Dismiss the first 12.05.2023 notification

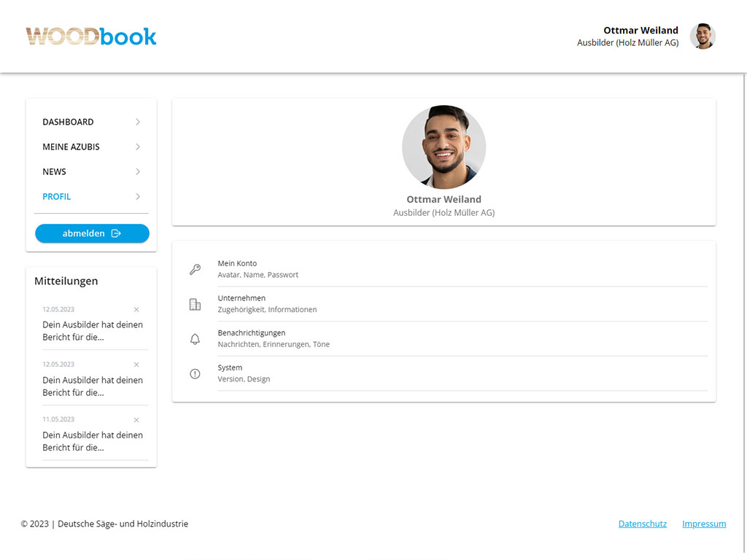coord(136,309)
